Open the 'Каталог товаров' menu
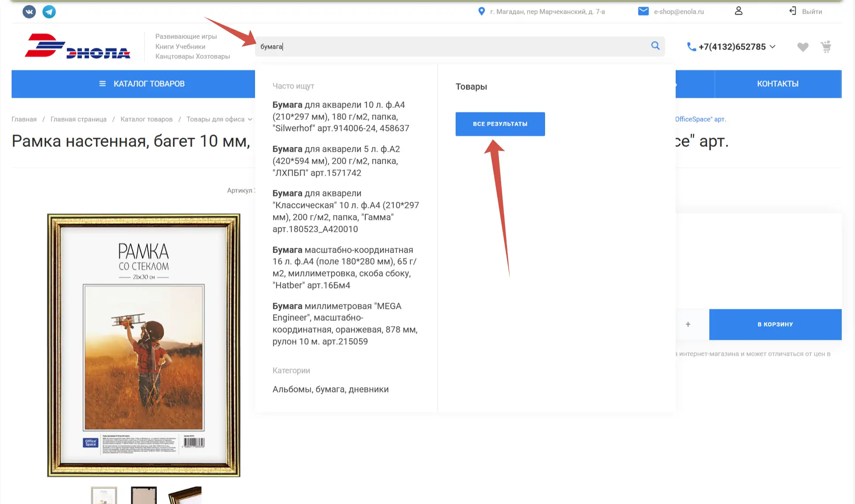The height and width of the screenshot is (504, 855). click(142, 84)
